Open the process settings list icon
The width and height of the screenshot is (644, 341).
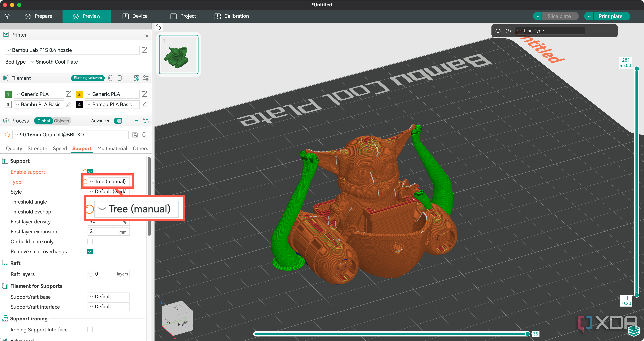(137, 121)
